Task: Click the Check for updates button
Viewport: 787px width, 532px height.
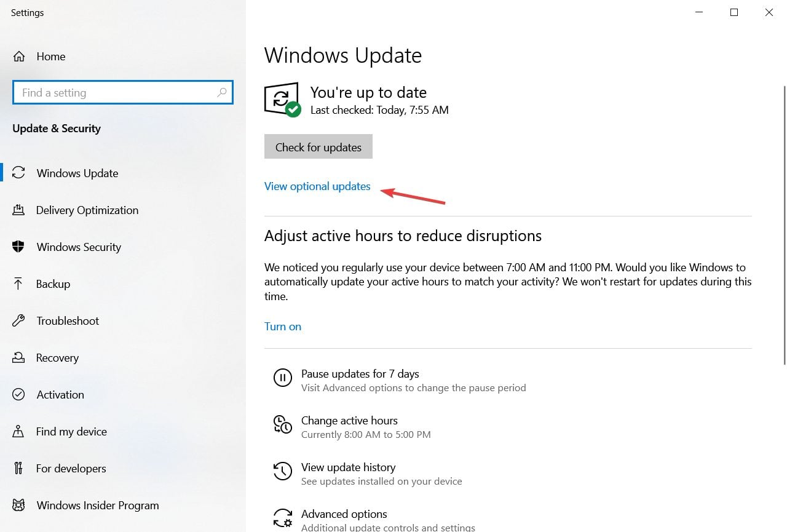Action: (318, 146)
